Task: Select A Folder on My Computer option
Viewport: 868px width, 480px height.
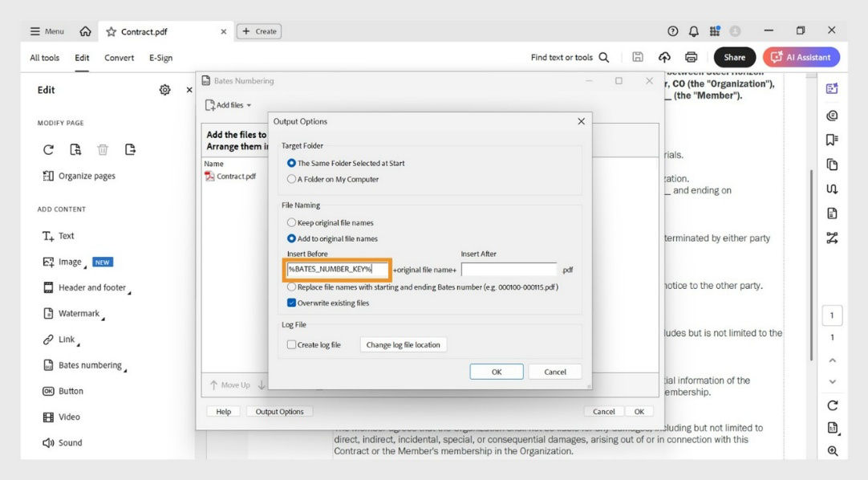Action: (291, 179)
